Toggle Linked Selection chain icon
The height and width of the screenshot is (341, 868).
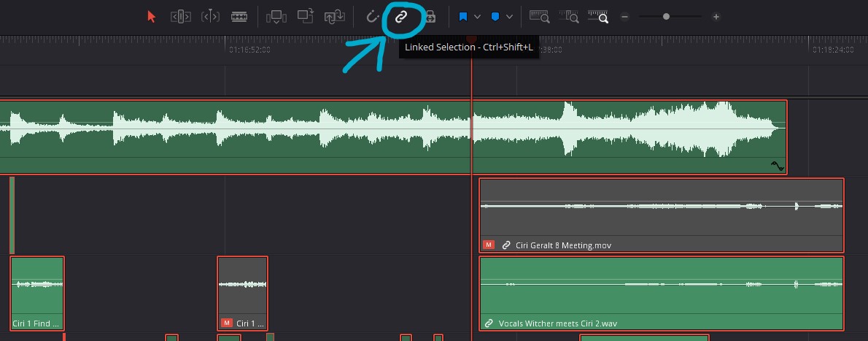[x=400, y=17]
